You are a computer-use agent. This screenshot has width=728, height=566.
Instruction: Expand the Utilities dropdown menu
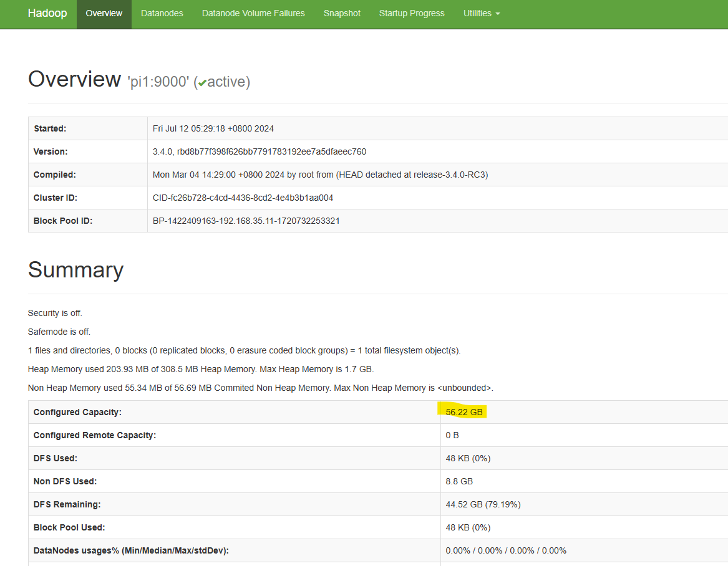482,14
